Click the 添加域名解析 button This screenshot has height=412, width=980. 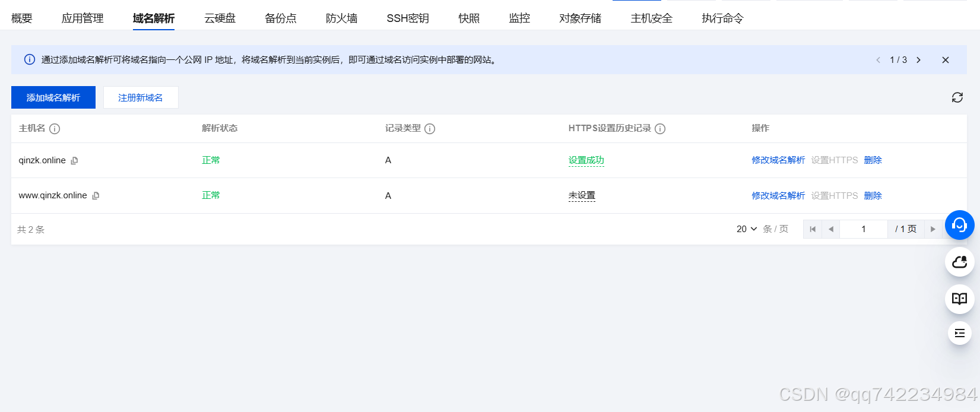click(x=53, y=97)
